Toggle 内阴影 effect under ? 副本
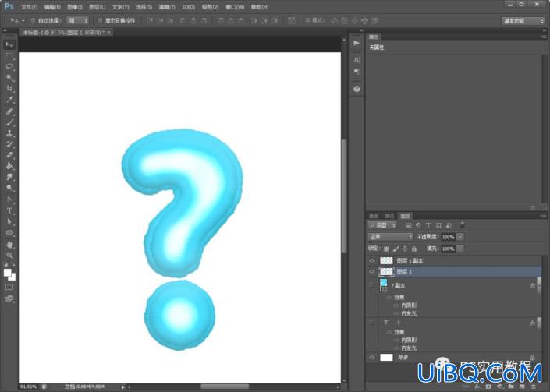550x392 pixels. [396, 305]
